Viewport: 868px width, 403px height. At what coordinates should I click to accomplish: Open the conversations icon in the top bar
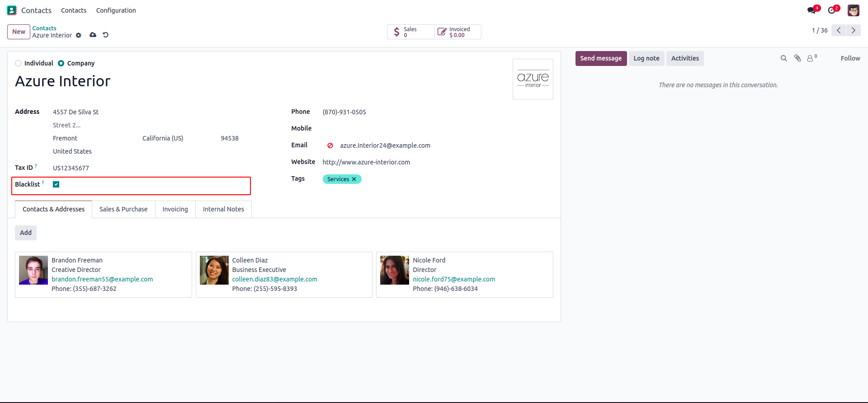(x=812, y=10)
